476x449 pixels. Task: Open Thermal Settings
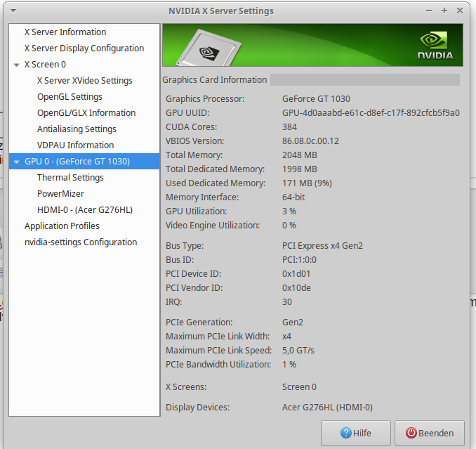coord(70,177)
